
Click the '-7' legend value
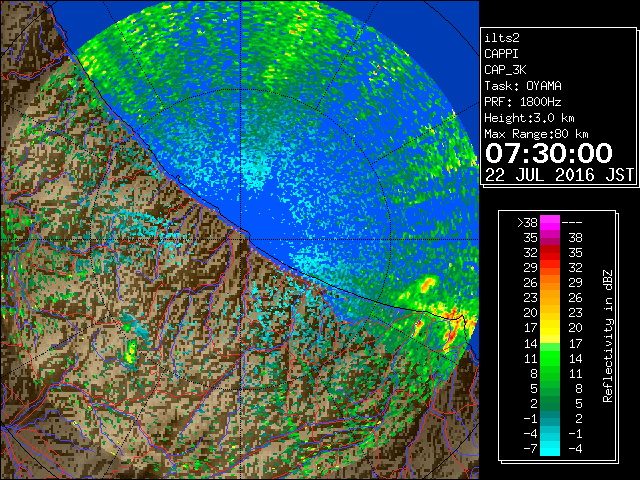coord(530,449)
